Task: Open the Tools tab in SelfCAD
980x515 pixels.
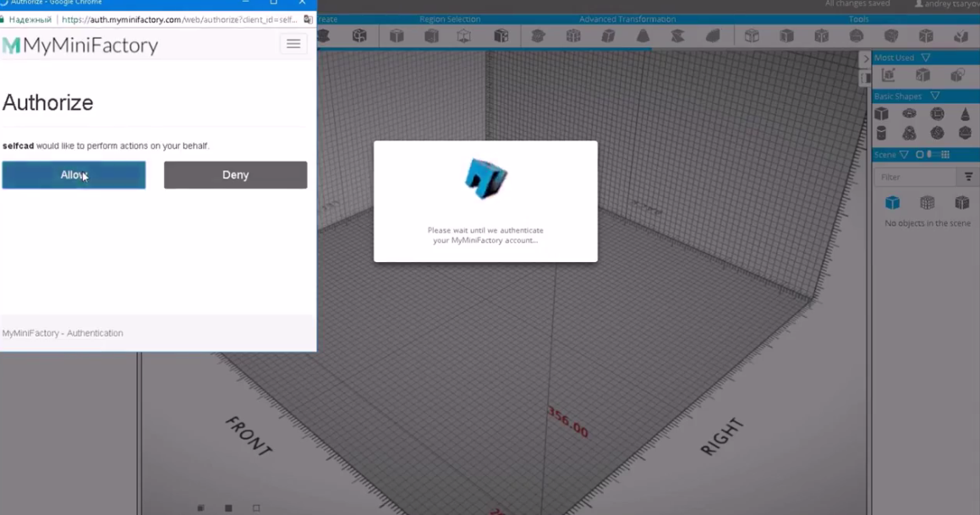Action: click(859, 19)
